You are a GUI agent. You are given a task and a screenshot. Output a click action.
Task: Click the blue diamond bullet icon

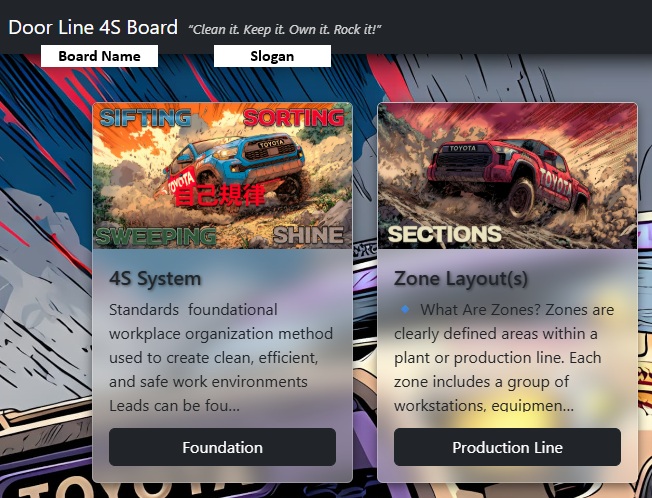(403, 310)
